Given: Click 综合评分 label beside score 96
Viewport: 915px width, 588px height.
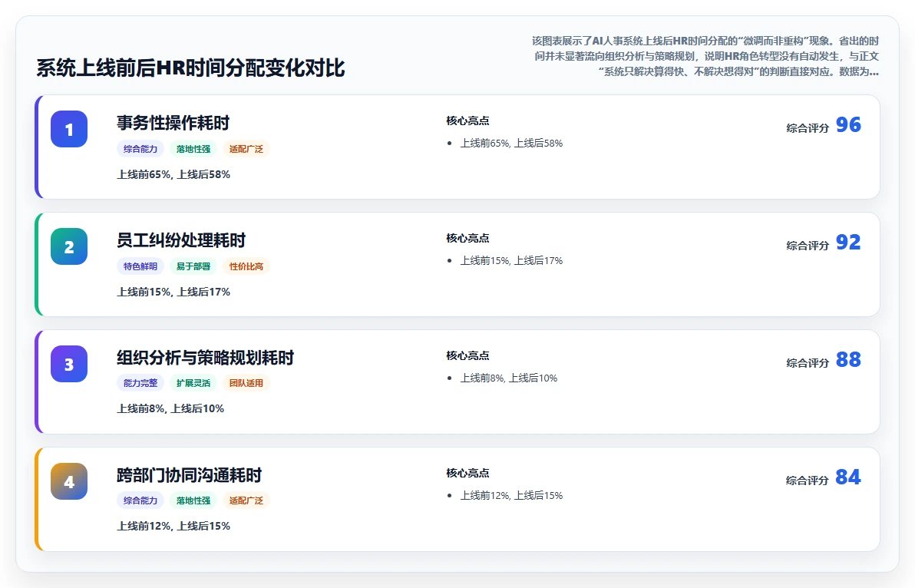Looking at the screenshot, I should pos(808,127).
